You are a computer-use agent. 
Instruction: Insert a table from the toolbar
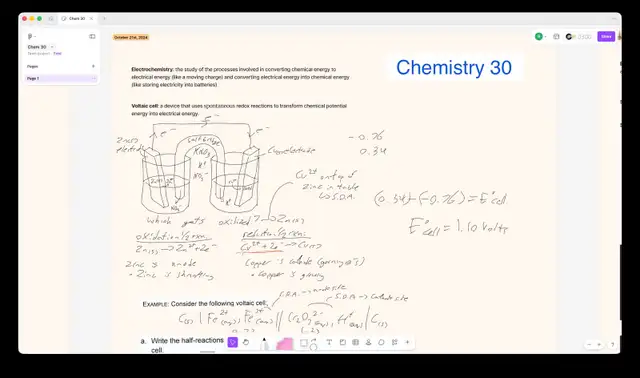pyautogui.click(x=356, y=342)
